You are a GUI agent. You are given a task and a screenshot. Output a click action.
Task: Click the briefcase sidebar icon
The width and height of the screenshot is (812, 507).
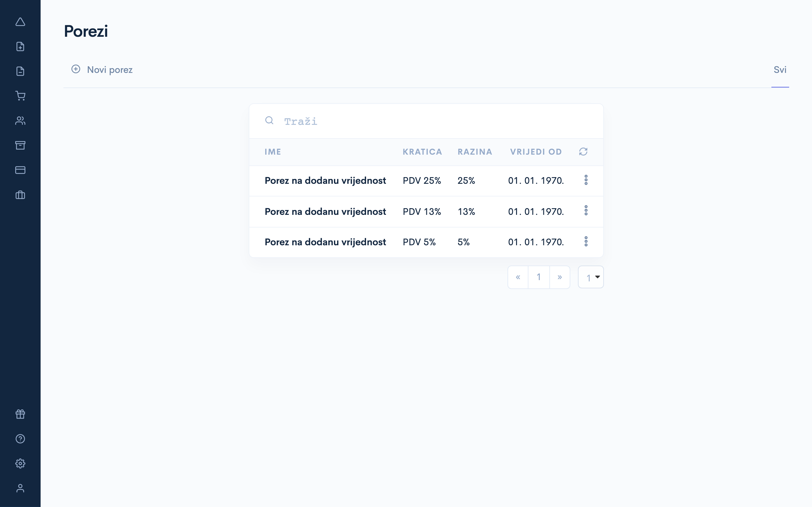tap(20, 195)
